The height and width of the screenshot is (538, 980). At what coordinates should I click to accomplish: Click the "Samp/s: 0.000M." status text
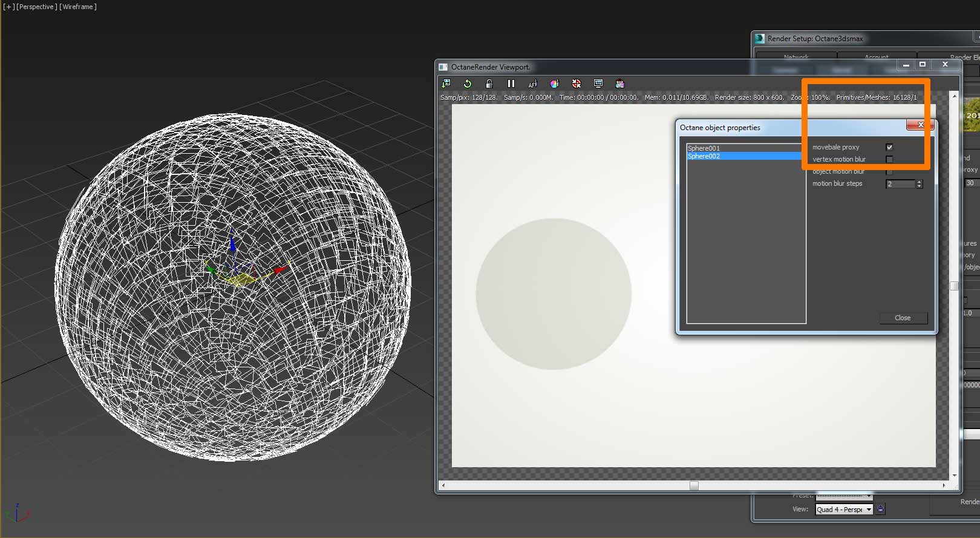click(x=528, y=97)
